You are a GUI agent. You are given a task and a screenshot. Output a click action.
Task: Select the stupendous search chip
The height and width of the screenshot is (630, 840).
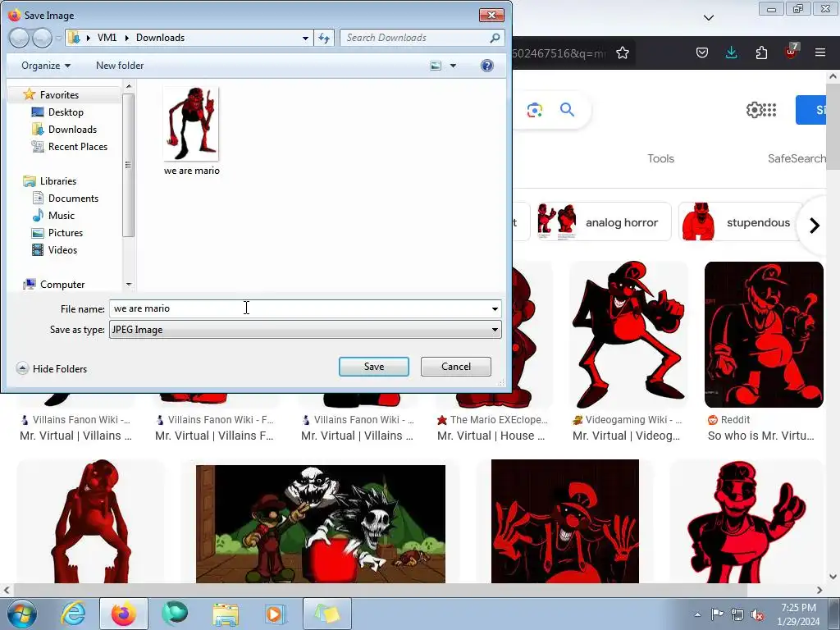[741, 221]
